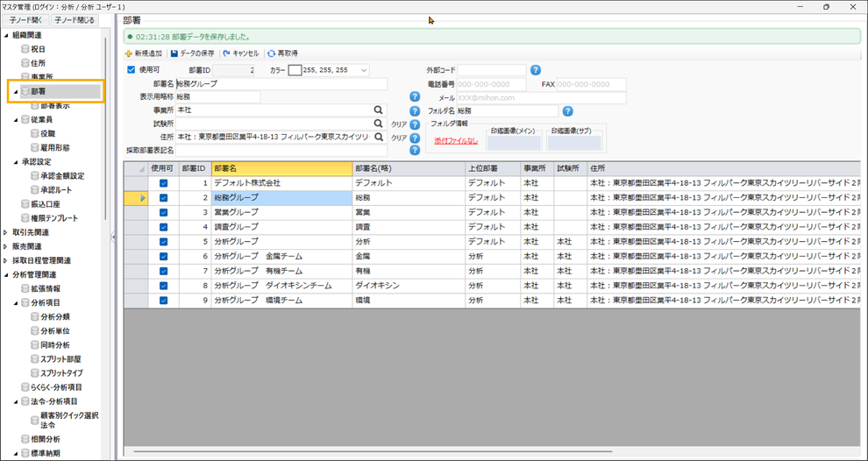Click the search icon in the 住所 field

click(379, 137)
